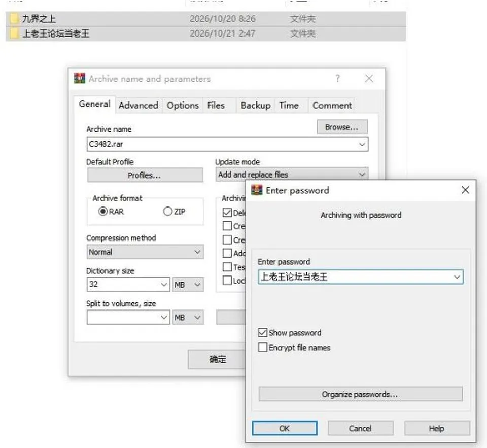487x448 pixels.
Task: Open the password history dropdown arrow
Action: click(x=457, y=277)
